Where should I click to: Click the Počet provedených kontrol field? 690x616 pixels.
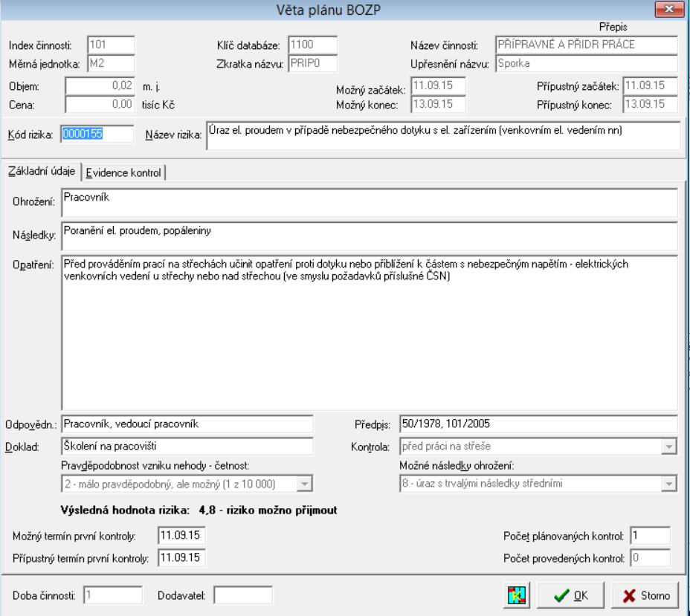coord(650,558)
